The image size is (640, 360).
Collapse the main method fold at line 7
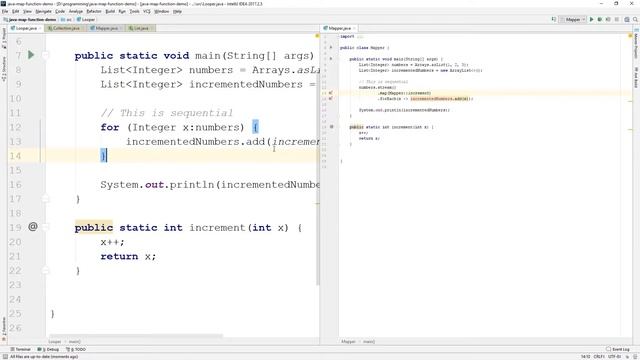pos(45,55)
